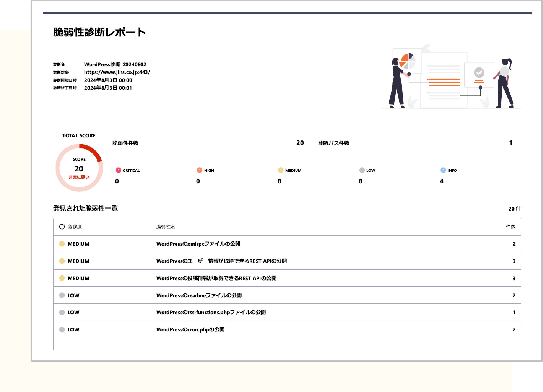Screen dimensions: 543x392
Task: Select WordPressのreadmeファイルの公開 row name
Action: [x=199, y=295]
